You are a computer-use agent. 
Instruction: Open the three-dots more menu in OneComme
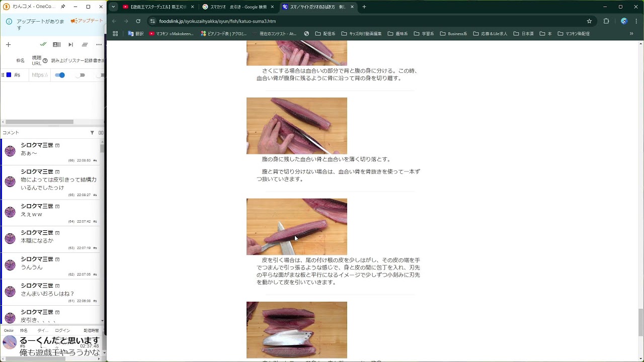[x=99, y=45]
